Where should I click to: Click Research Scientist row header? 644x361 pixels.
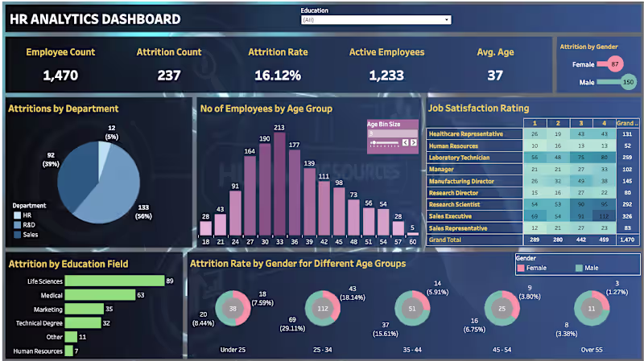[474, 204]
